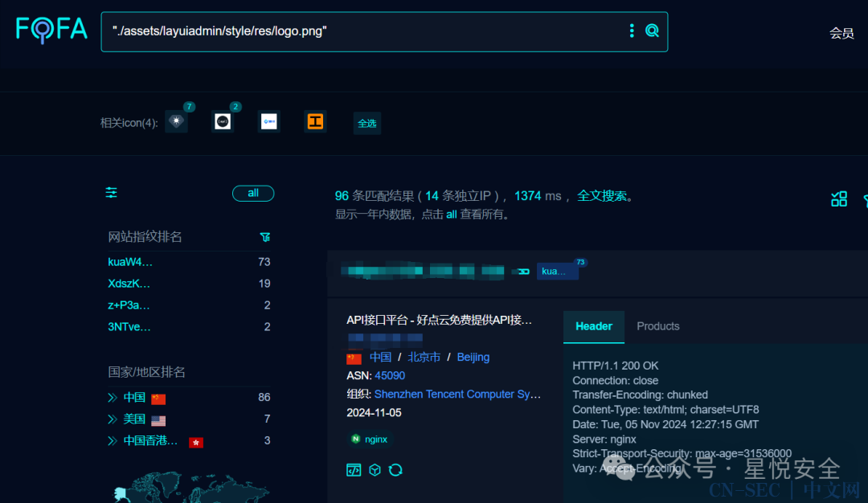Click the 全选 select-all button

pyautogui.click(x=367, y=123)
